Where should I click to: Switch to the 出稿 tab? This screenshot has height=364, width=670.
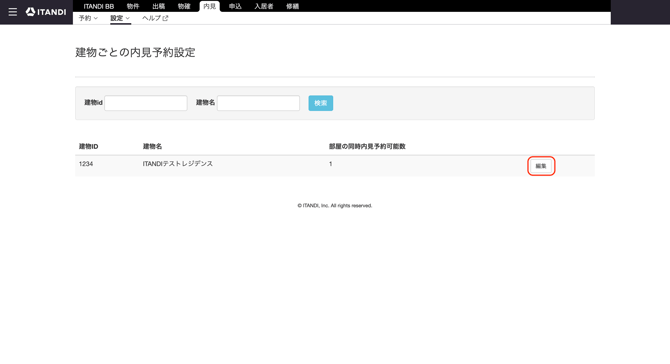point(159,6)
